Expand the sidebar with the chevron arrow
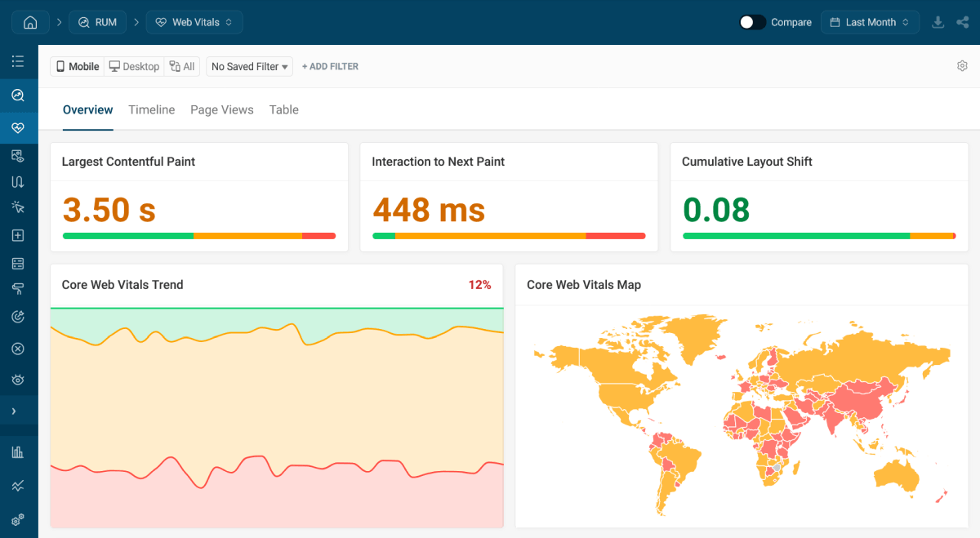Screen dimensions: 980x538 point(14,411)
